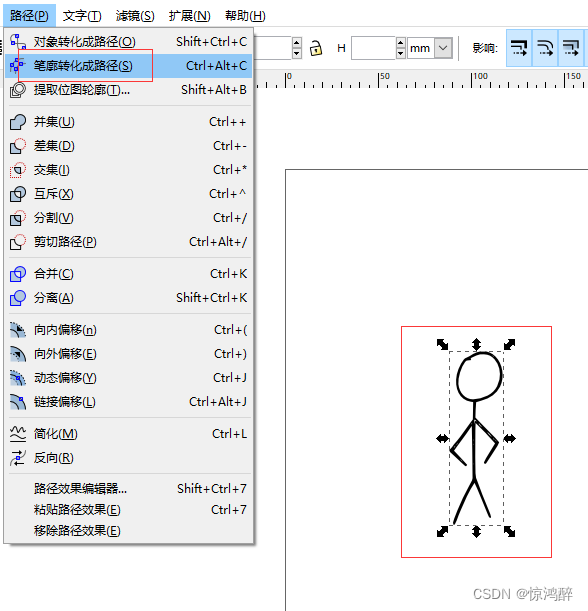The height and width of the screenshot is (611, 588).
Task: Click the 分离 break apart icon
Action: coord(18,298)
